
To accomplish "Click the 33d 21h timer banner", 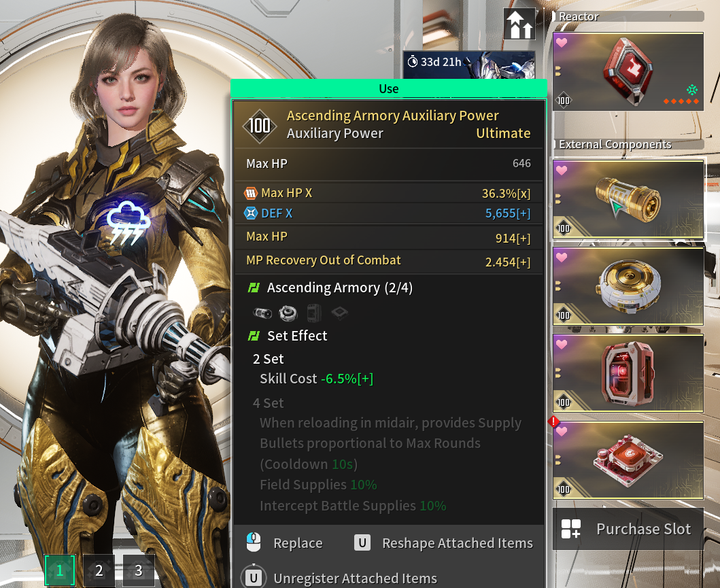I will [469, 65].
